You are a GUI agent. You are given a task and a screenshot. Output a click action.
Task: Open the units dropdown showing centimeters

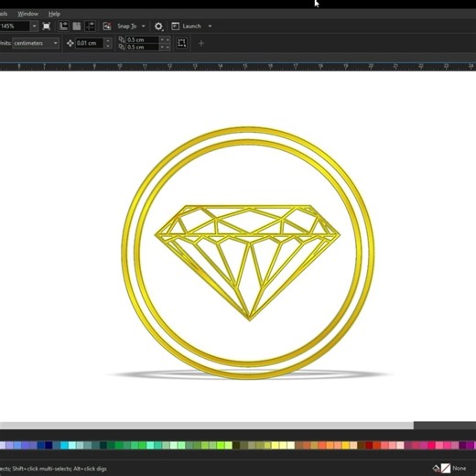click(36, 43)
